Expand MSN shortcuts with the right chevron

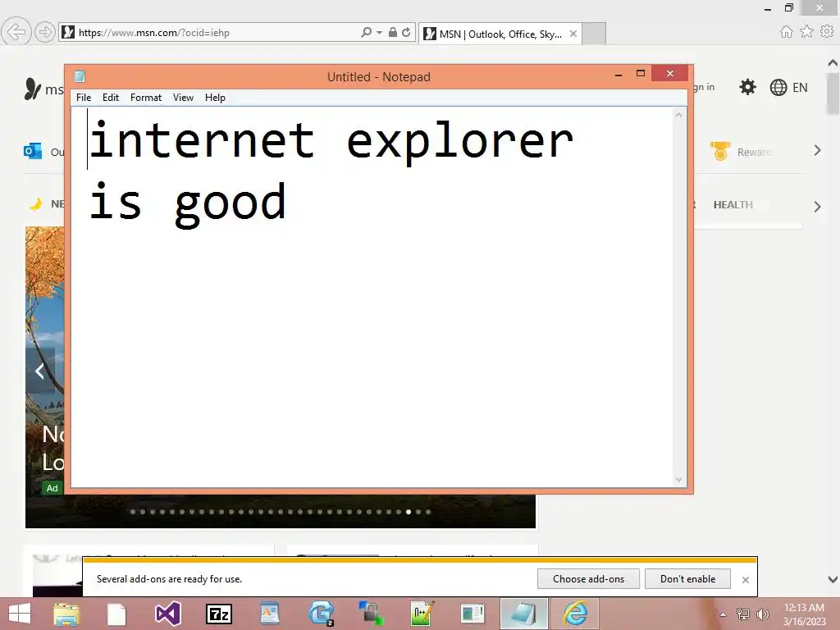[817, 151]
